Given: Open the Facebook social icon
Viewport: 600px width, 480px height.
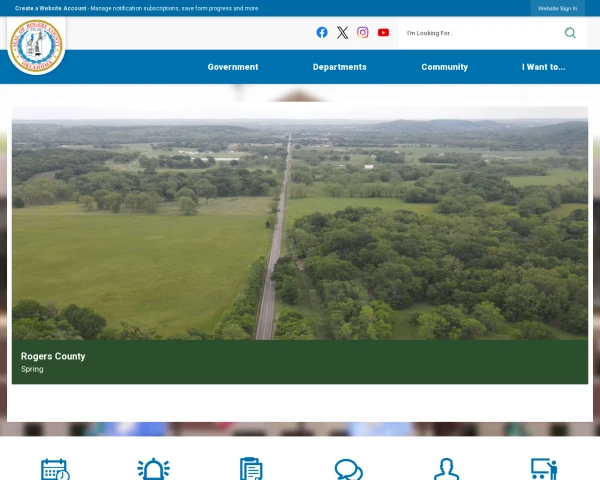Looking at the screenshot, I should (x=322, y=32).
